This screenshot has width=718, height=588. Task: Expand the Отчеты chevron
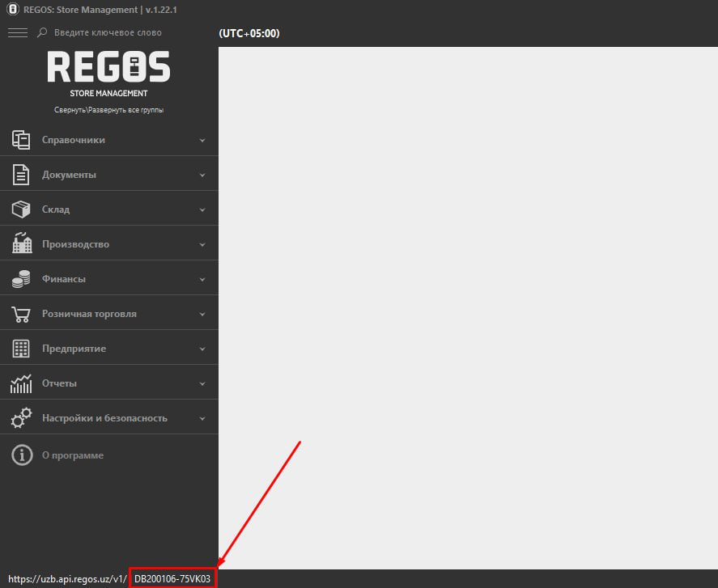point(202,383)
